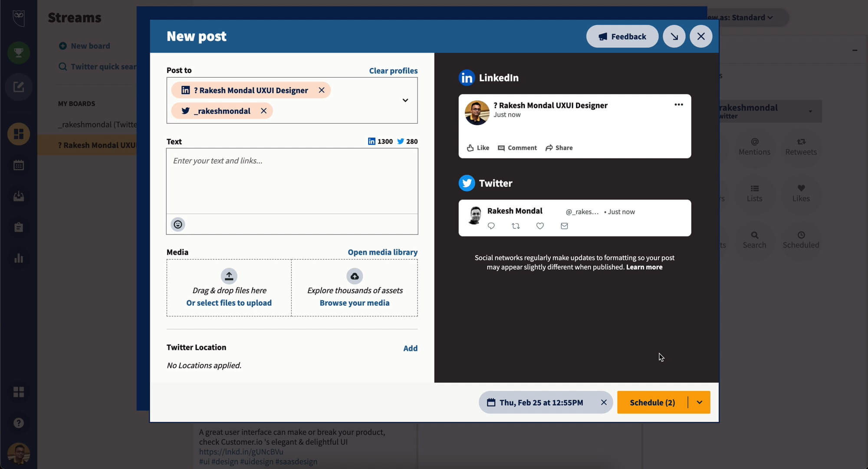Expand the Post to profile dropdown
The height and width of the screenshot is (469, 868).
point(405,100)
